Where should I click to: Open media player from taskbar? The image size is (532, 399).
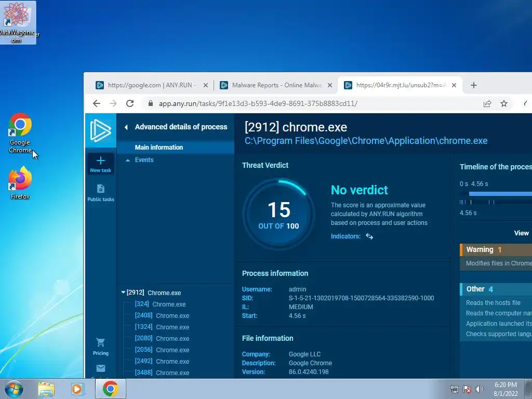pyautogui.click(x=77, y=389)
